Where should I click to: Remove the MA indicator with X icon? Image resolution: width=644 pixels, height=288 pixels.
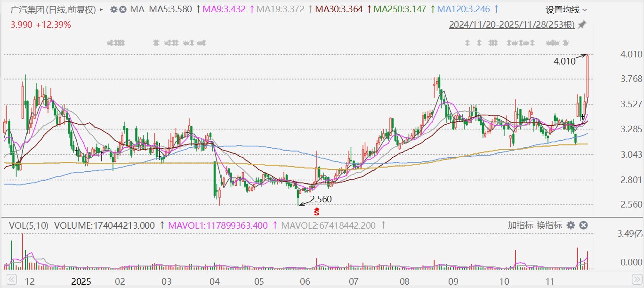click(x=122, y=9)
